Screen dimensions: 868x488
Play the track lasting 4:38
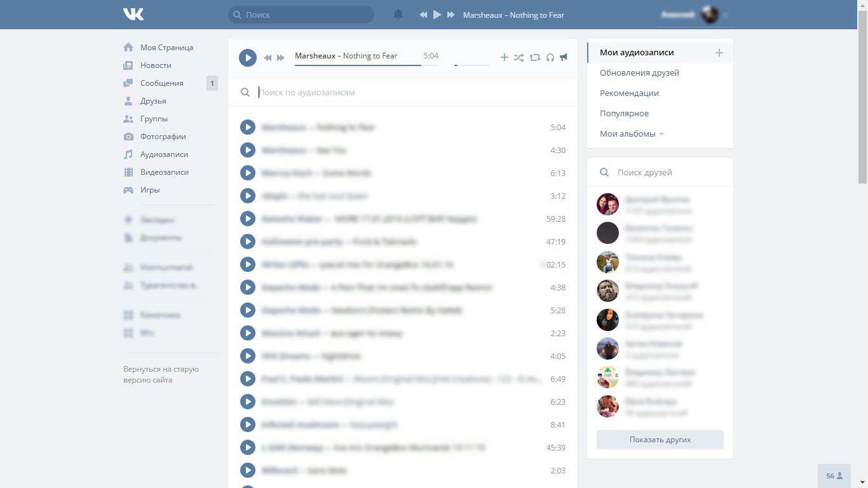[248, 287]
